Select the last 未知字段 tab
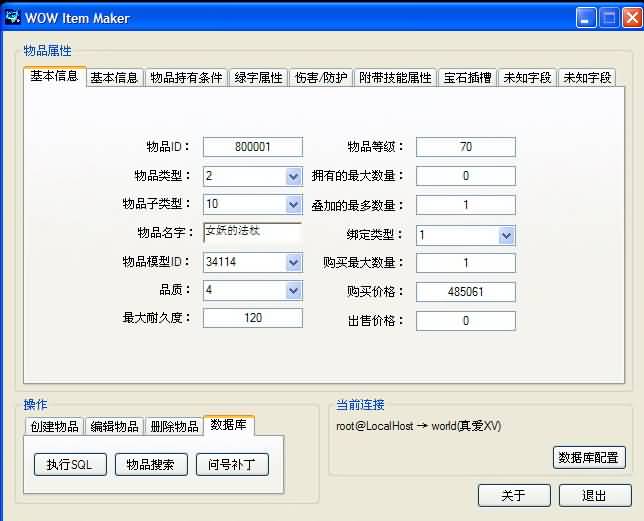The image size is (644, 521). [587, 78]
